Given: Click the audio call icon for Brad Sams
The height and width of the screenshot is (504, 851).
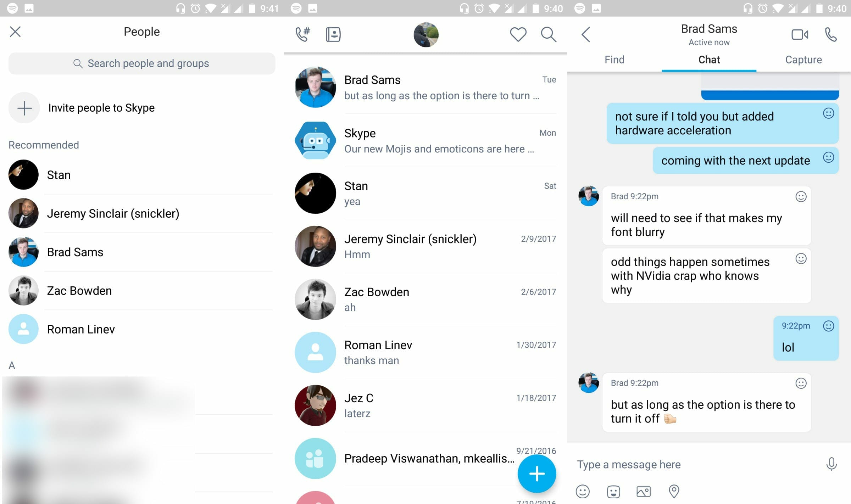Looking at the screenshot, I should (830, 34).
